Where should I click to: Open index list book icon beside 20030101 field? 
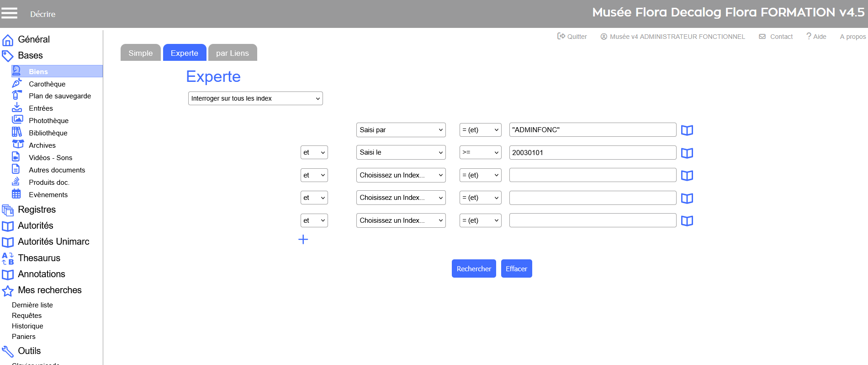(687, 153)
